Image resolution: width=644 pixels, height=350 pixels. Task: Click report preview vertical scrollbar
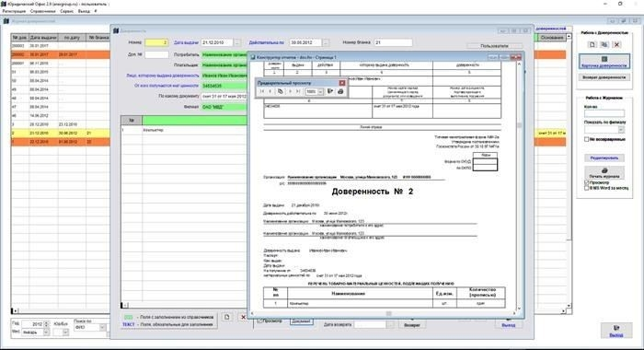[x=519, y=185]
